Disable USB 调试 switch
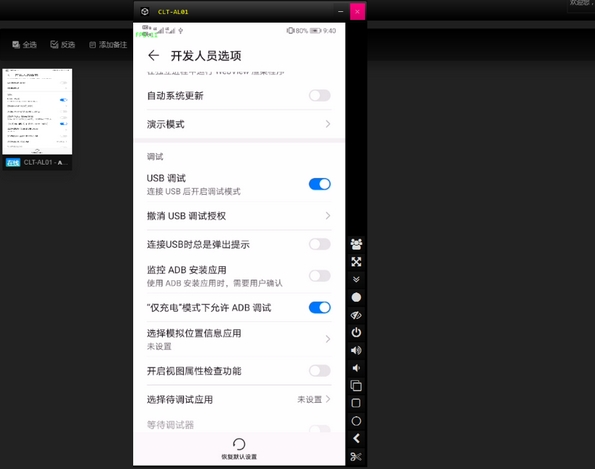Viewport: 595px width, 469px height. (320, 184)
